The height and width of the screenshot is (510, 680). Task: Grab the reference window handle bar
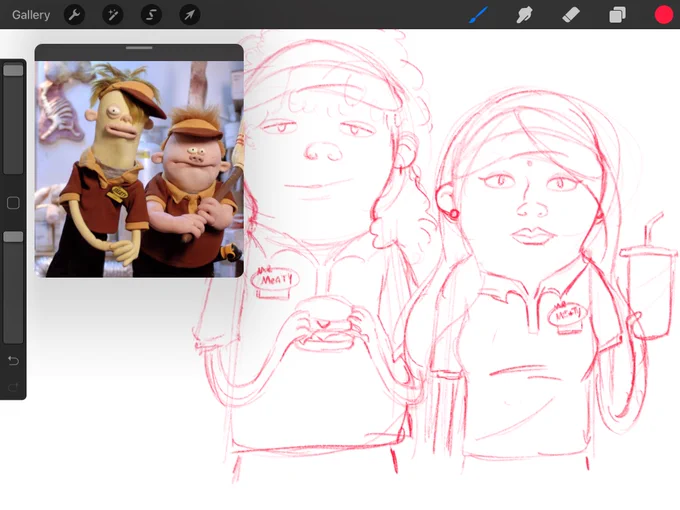pos(139,48)
